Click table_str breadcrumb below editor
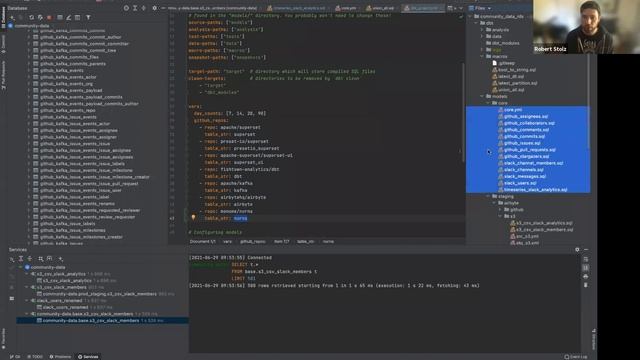 [305, 242]
